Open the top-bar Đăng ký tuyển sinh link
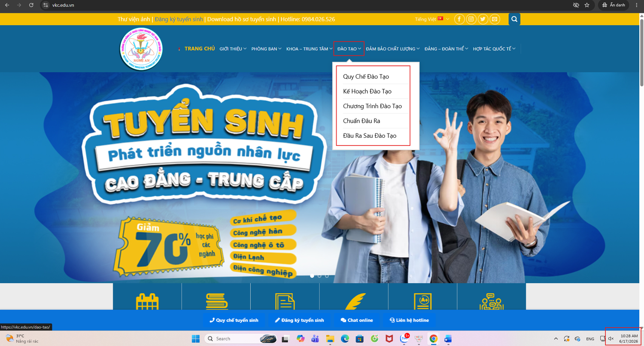644x346 pixels. (x=179, y=19)
